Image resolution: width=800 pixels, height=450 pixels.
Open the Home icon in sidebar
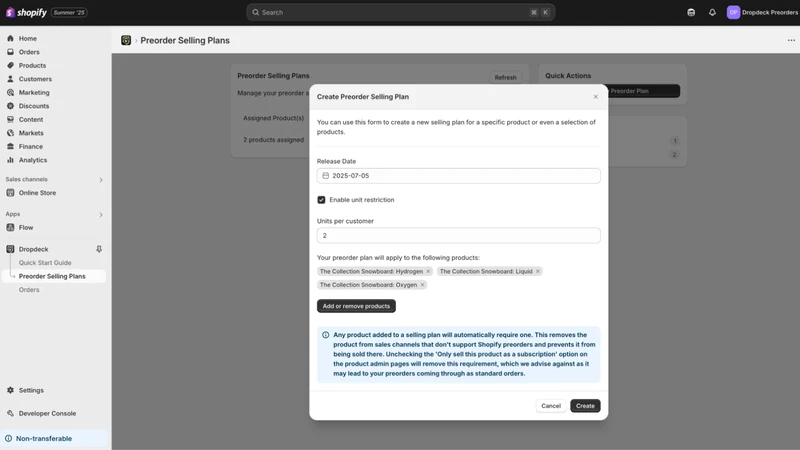[10, 38]
